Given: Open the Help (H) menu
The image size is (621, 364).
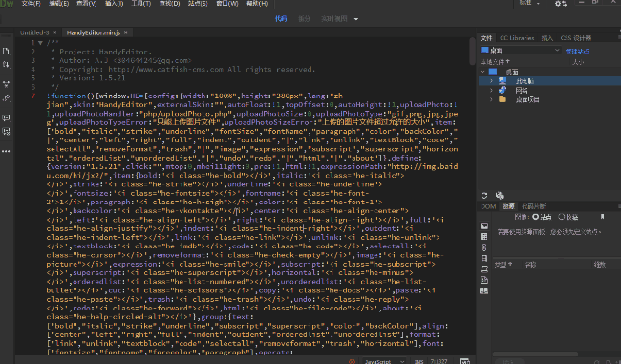Looking at the screenshot, I should point(257,3).
